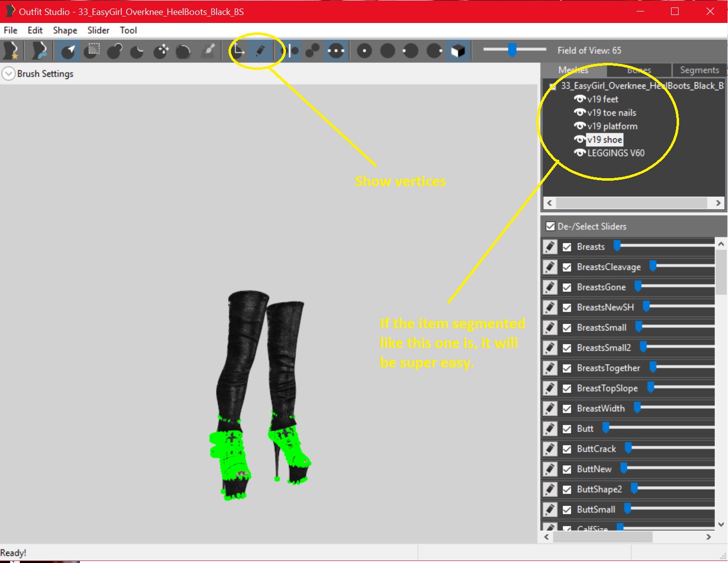The image size is (728, 563).
Task: Hide the LEGGINGS V60 mesh
Action: pyautogui.click(x=580, y=153)
